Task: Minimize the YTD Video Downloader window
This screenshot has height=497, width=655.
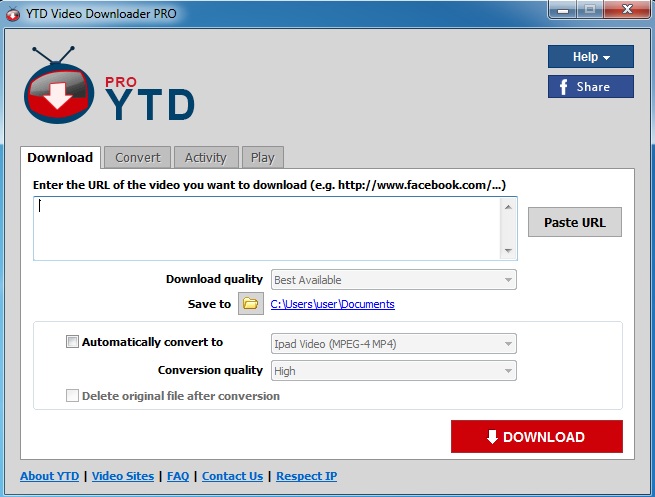Action: (x=563, y=10)
